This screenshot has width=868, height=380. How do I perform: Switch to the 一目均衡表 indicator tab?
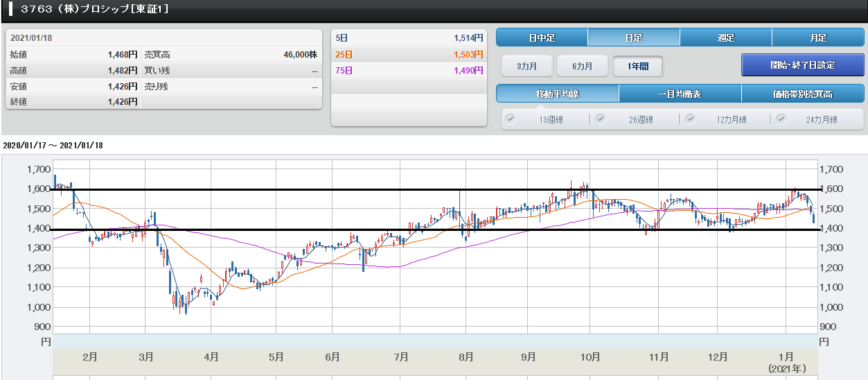coord(680,94)
